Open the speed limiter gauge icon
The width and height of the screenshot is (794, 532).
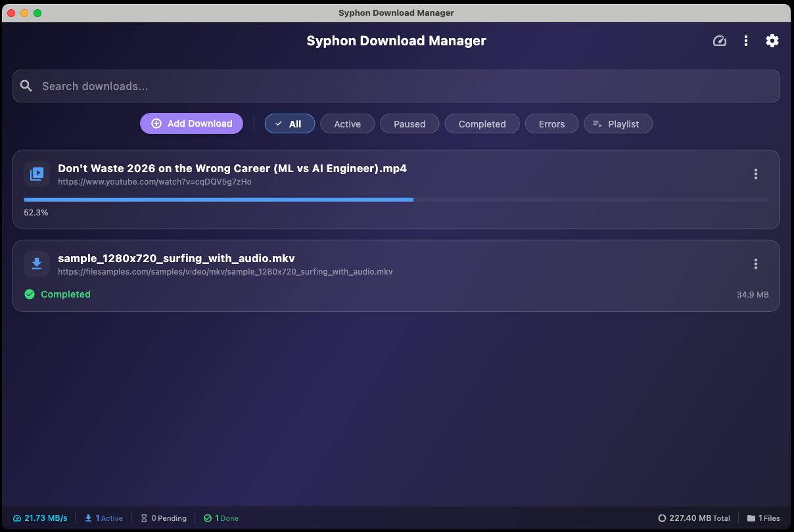pyautogui.click(x=720, y=41)
